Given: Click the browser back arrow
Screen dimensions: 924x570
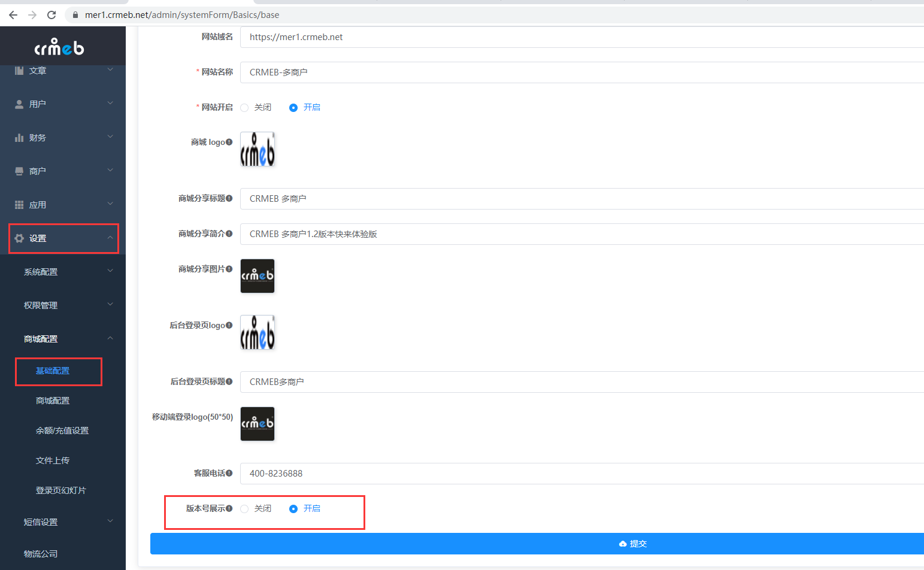Looking at the screenshot, I should pos(13,15).
